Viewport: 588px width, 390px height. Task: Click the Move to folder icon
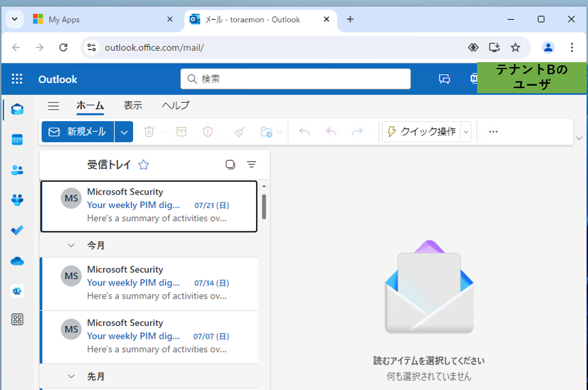click(x=266, y=132)
